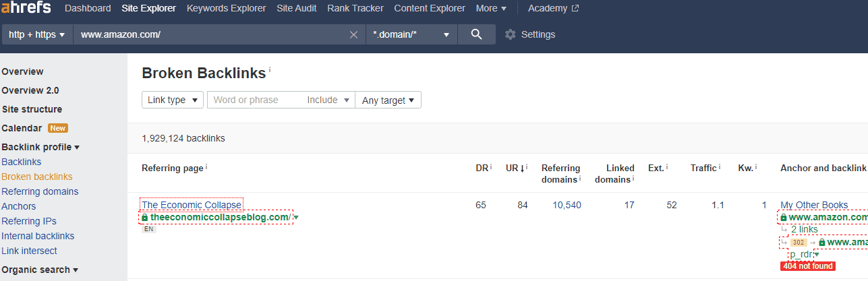868x281 pixels.
Task: Click the 10,540 referring domains value
Action: coord(567,205)
